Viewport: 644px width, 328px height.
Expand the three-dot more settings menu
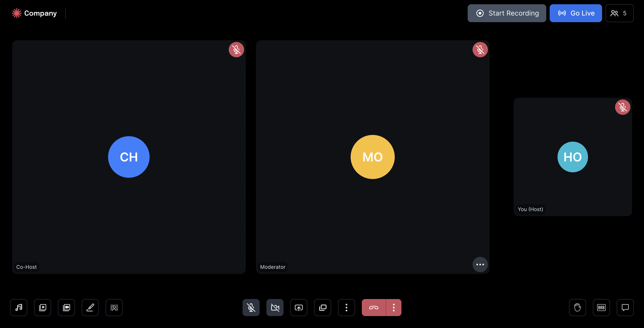coord(346,308)
